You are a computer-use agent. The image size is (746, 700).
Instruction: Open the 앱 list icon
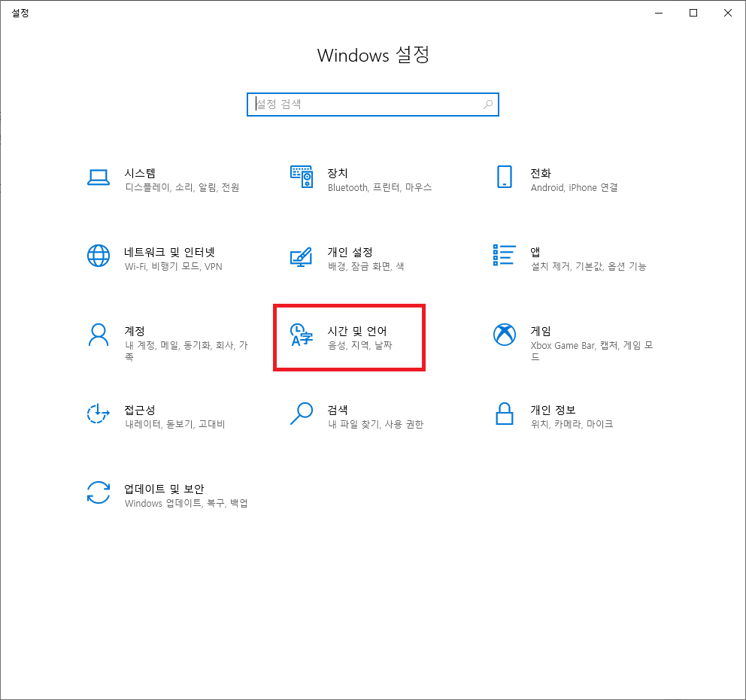(x=505, y=255)
